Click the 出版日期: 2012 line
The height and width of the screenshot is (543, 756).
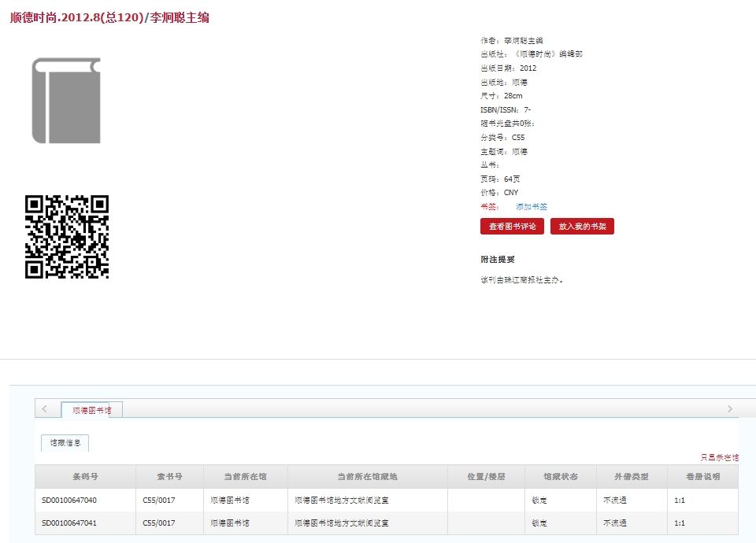click(508, 68)
